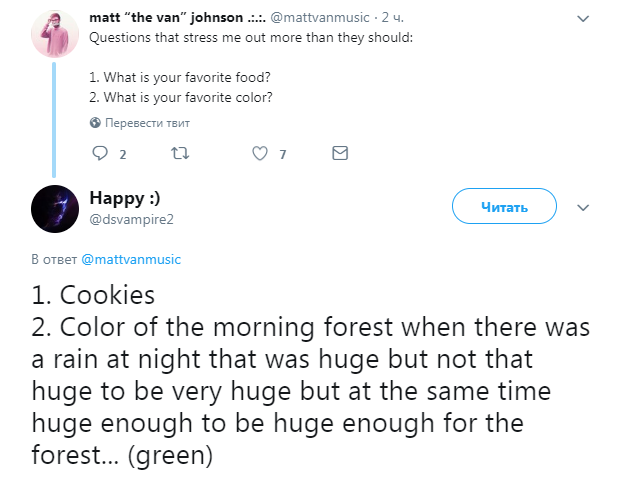Screen dimensions: 626x478
Task: Retweet matt's tweet with the retweet icon
Action: coord(180,154)
